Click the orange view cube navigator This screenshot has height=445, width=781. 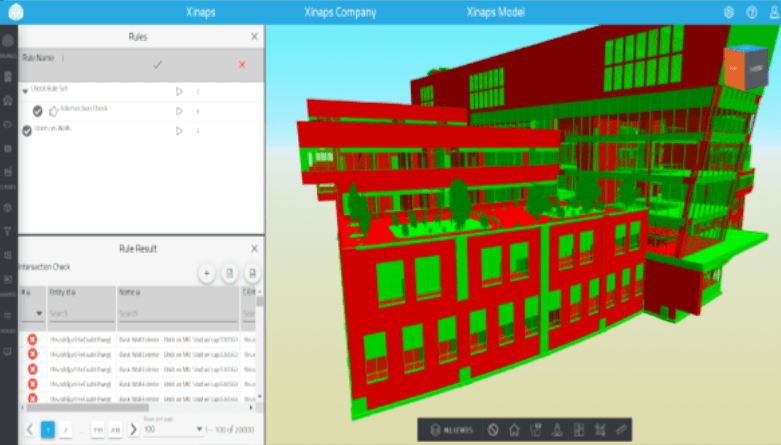741,67
